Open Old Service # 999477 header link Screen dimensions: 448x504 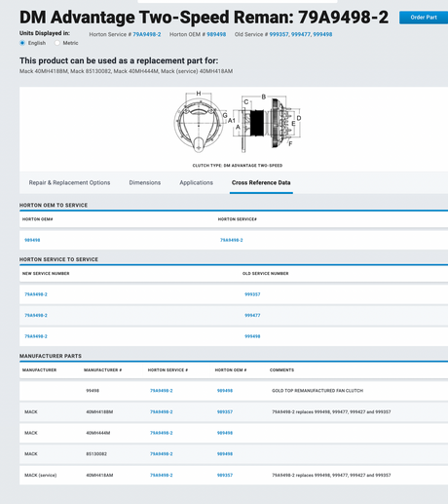tap(300, 34)
